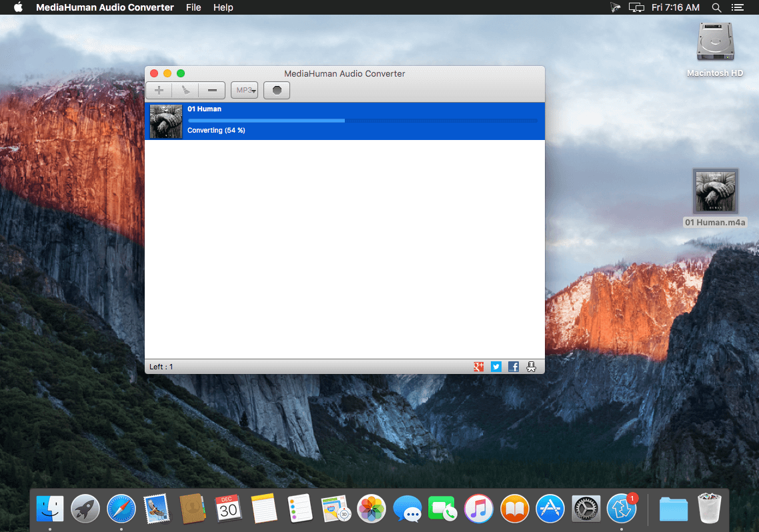Click the remove item minus button
This screenshot has width=759, height=532.
tap(212, 91)
